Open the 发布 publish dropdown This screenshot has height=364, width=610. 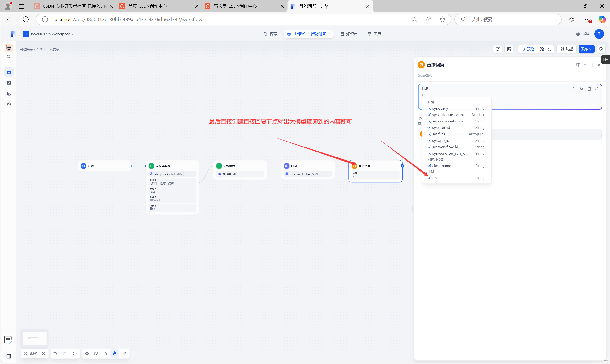click(x=586, y=49)
